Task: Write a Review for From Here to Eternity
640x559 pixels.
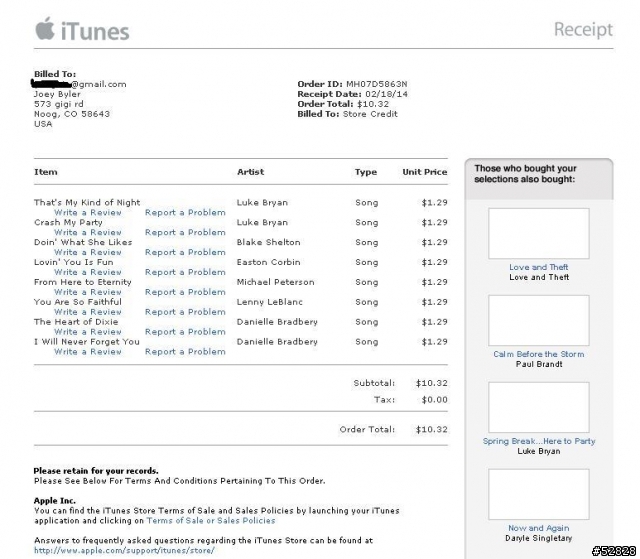Action: 88,292
